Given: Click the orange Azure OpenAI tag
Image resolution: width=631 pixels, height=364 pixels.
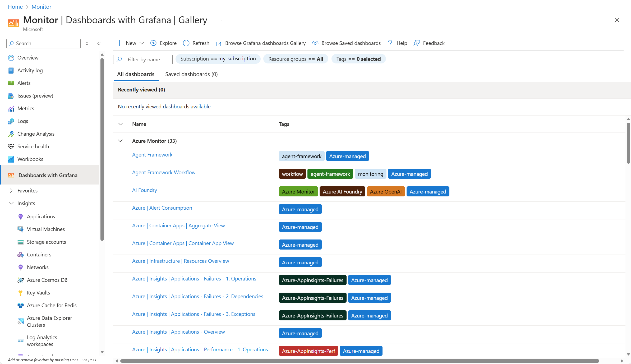Looking at the screenshot, I should point(385,192).
